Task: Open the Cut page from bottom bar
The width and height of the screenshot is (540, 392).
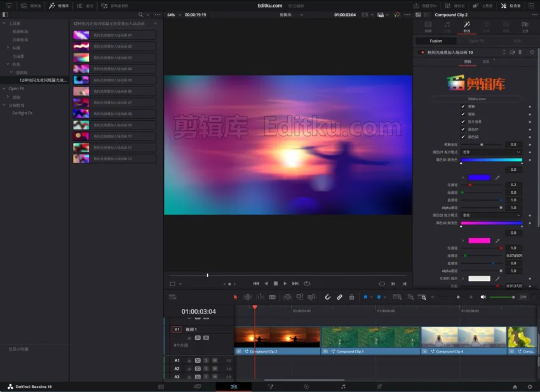Action: [198, 387]
